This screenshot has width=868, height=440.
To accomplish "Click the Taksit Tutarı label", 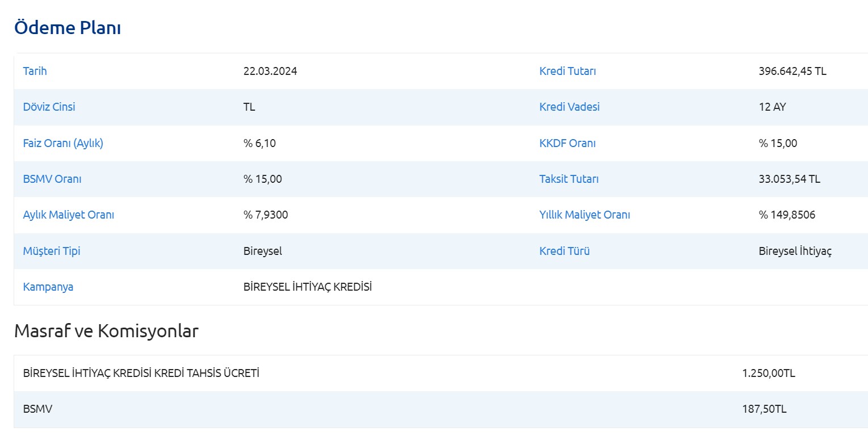I will pos(569,179).
